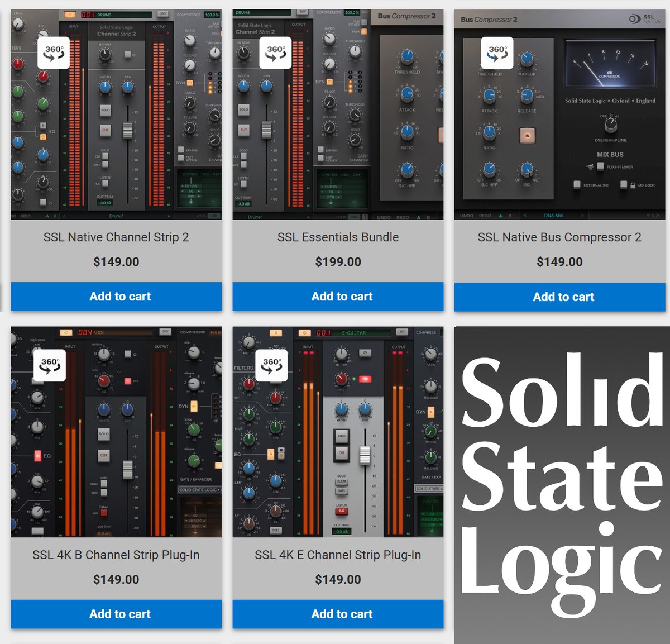This screenshot has width=670, height=644.
Task: Open SSL Native Channel Strip 2 product title
Action: 116,237
